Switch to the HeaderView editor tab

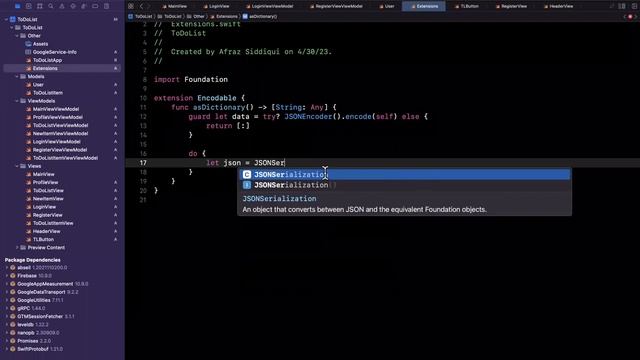click(x=559, y=6)
